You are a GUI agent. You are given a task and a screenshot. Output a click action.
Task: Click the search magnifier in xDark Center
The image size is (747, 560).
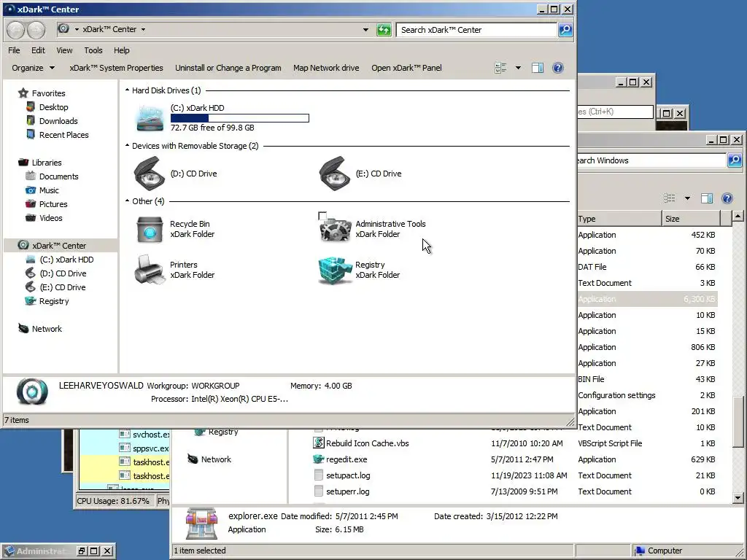click(565, 29)
